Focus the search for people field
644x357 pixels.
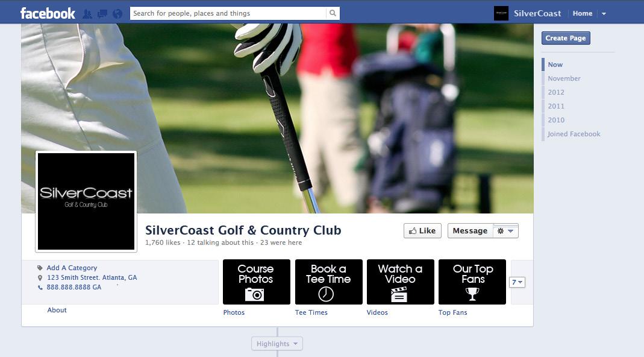tap(228, 13)
